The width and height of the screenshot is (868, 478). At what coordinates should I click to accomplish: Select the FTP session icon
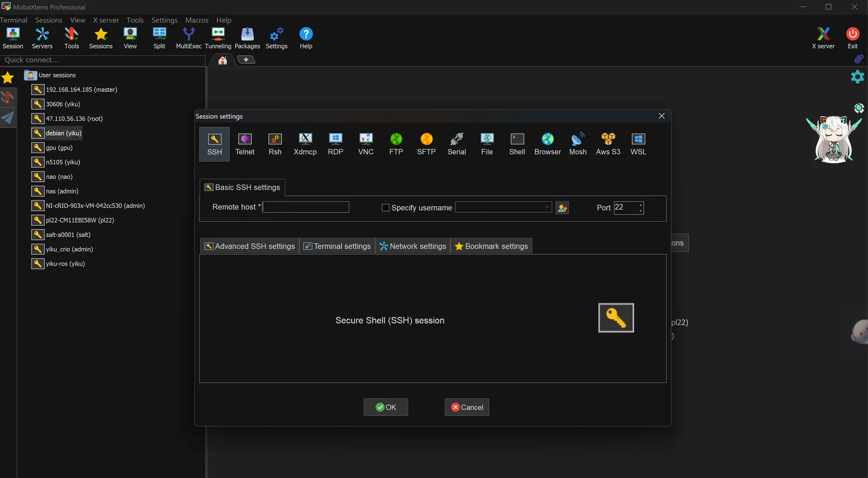396,144
